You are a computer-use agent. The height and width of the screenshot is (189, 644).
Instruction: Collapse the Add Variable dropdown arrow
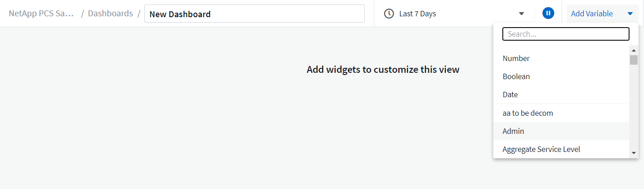pyautogui.click(x=630, y=14)
